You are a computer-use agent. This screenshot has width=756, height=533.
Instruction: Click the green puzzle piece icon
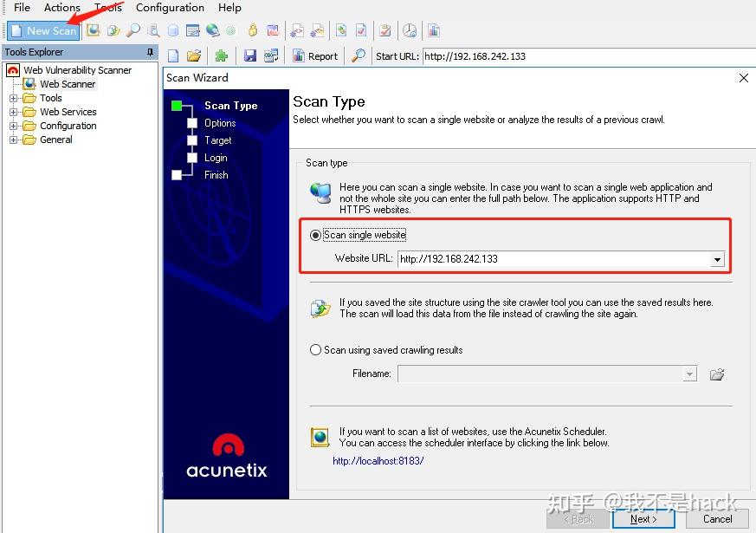coord(222,56)
